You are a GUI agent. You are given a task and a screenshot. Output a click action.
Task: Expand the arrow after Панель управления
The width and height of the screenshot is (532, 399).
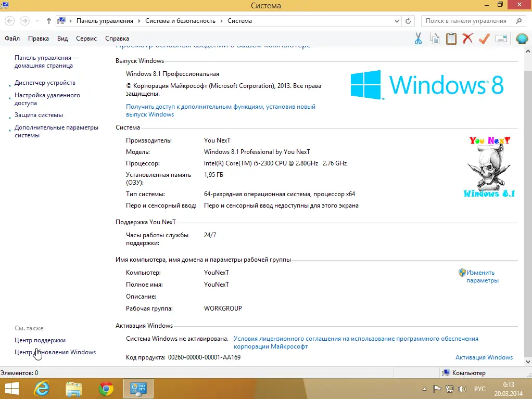(x=139, y=21)
